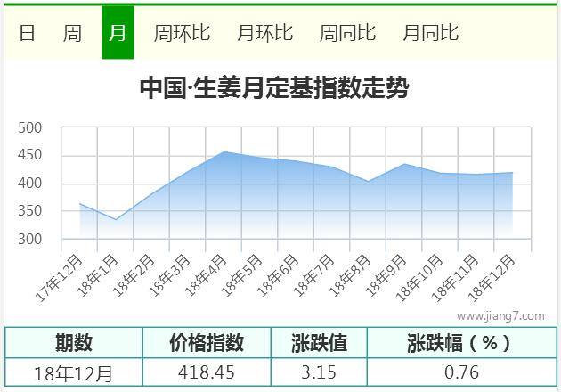Click the 18年1月 lowest data point
Screen dimensions: 561x392
[x=116, y=220]
